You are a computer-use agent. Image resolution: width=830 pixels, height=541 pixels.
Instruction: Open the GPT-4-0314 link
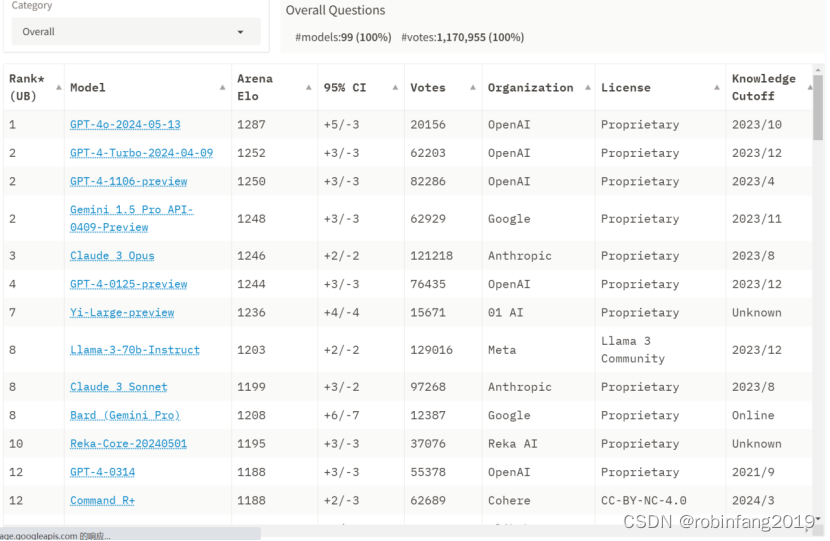tap(102, 472)
